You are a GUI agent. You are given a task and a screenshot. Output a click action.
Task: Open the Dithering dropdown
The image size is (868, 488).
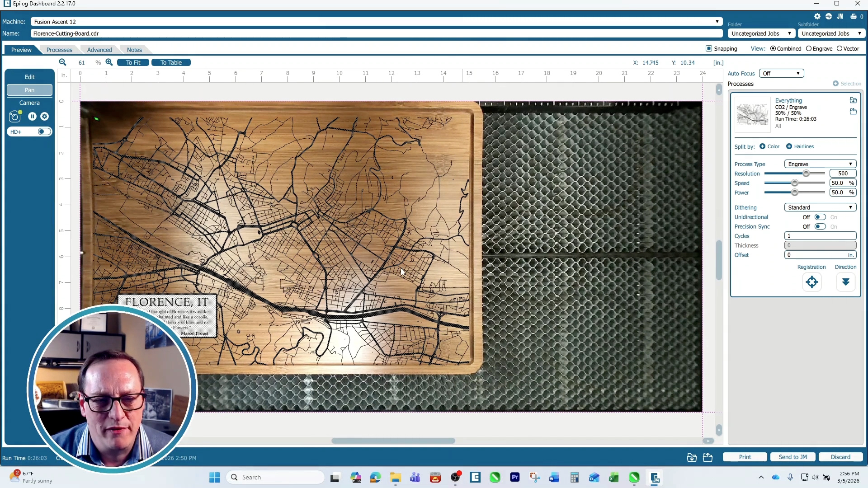click(820, 207)
